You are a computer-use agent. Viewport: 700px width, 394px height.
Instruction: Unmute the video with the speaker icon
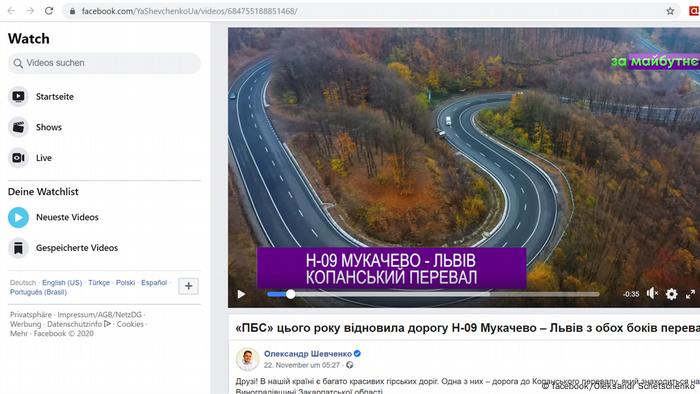click(x=652, y=294)
